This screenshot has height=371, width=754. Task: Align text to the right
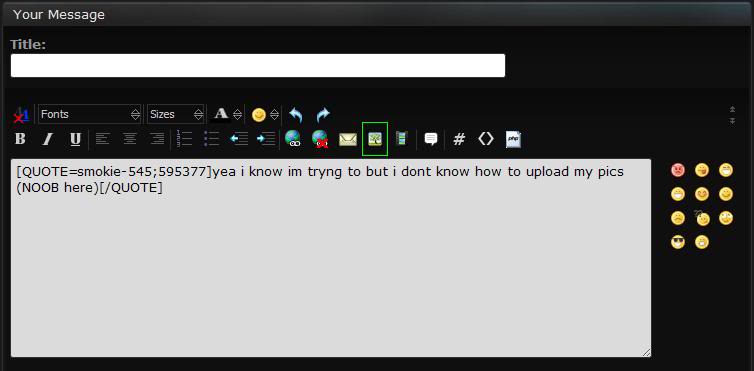(157, 139)
